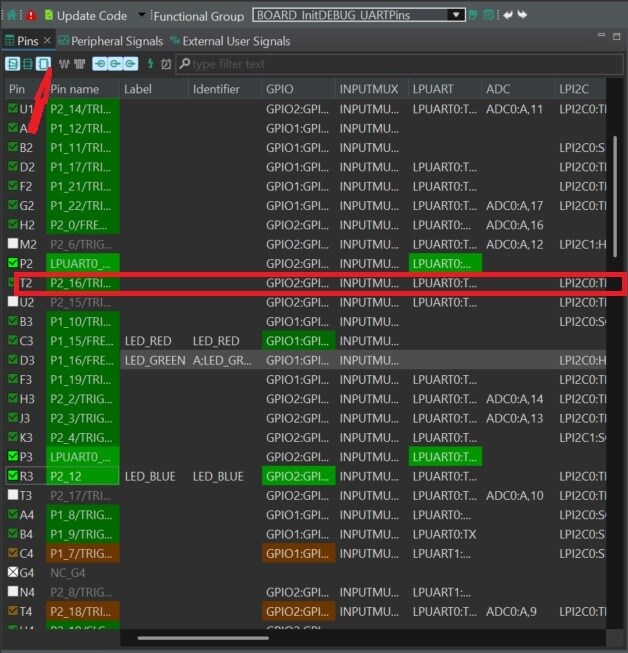628x653 pixels.
Task: Click first pin-view filter icon in Pins toolbar
Action: (x=12, y=64)
